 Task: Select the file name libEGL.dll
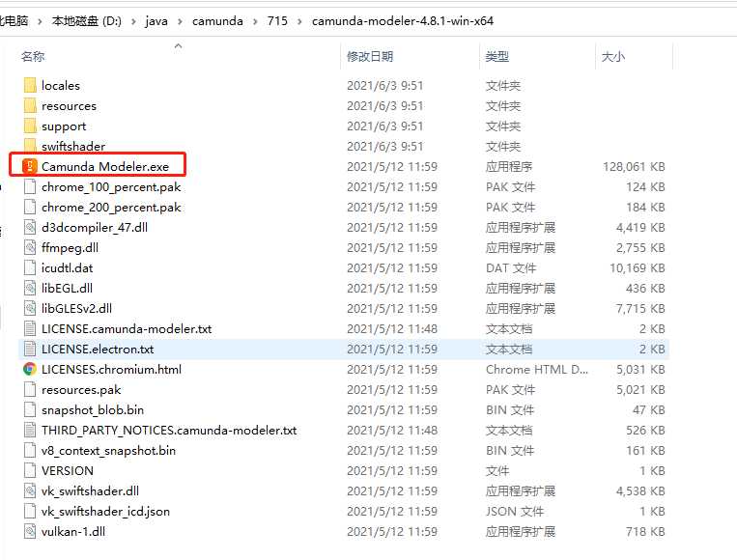point(68,288)
